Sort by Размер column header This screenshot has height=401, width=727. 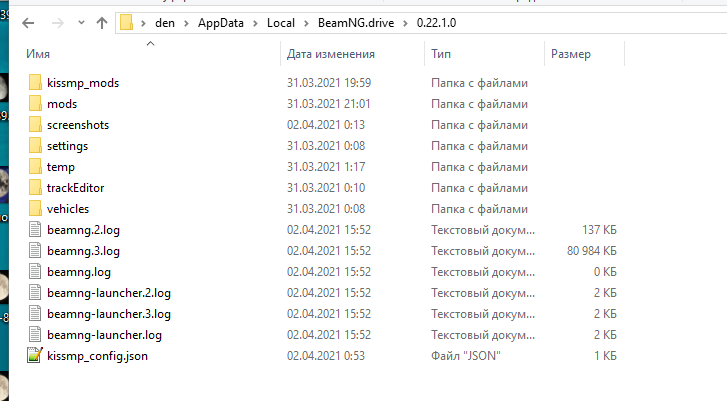point(571,54)
